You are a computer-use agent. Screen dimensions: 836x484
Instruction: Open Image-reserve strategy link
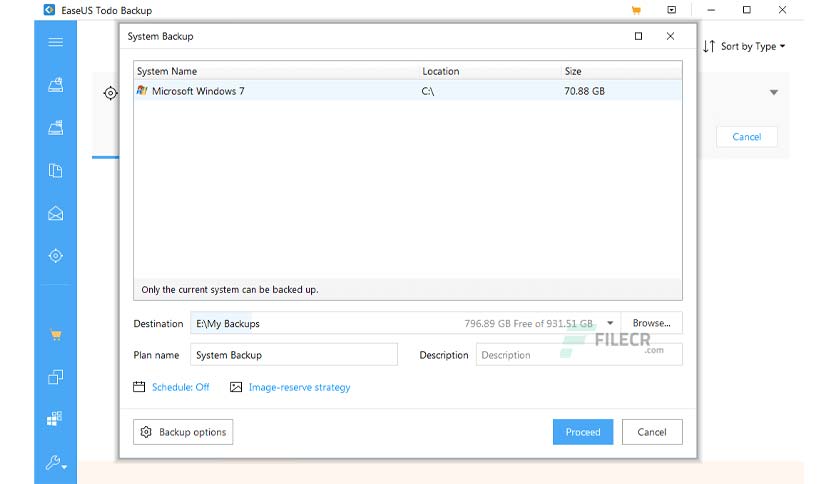pos(299,387)
